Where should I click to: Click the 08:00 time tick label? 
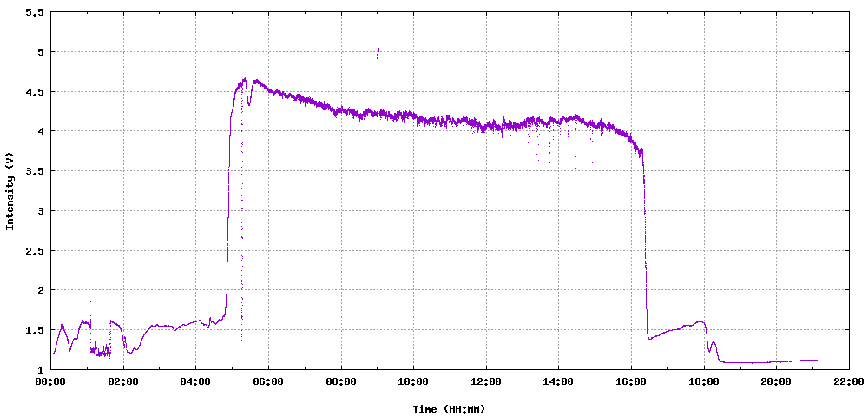click(x=341, y=381)
